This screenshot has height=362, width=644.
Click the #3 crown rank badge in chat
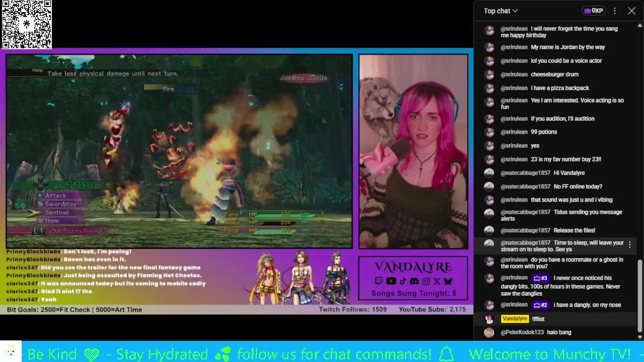click(540, 278)
